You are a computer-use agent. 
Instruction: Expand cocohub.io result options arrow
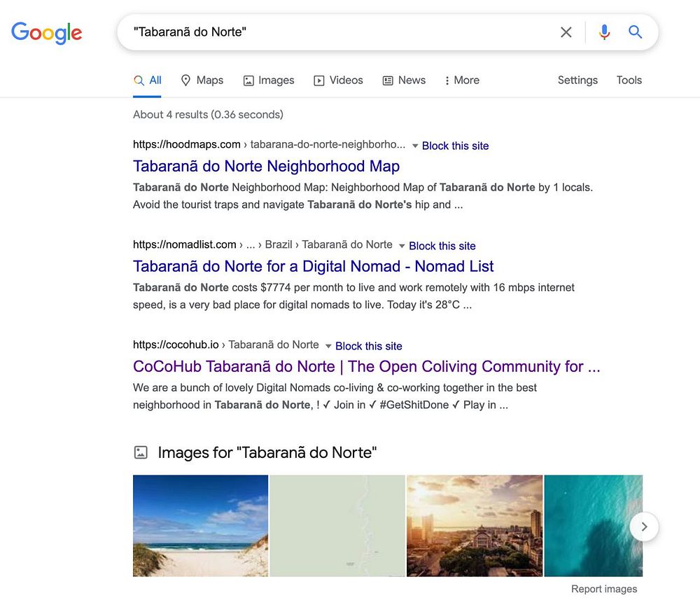pos(328,346)
